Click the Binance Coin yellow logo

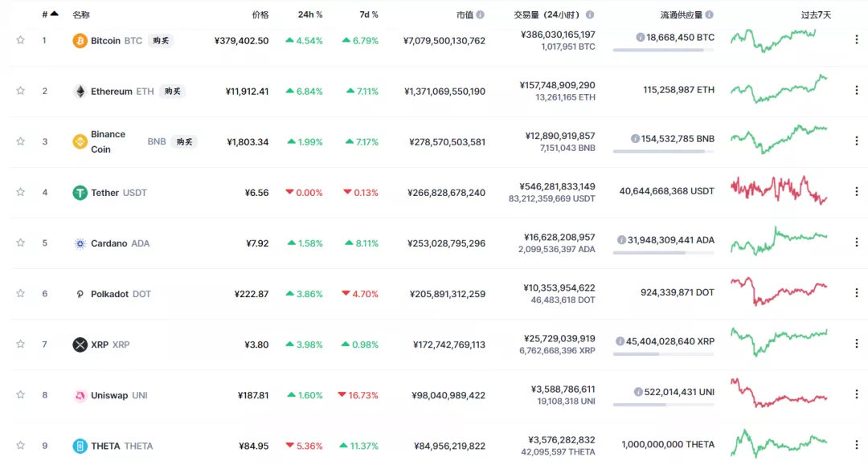click(80, 141)
